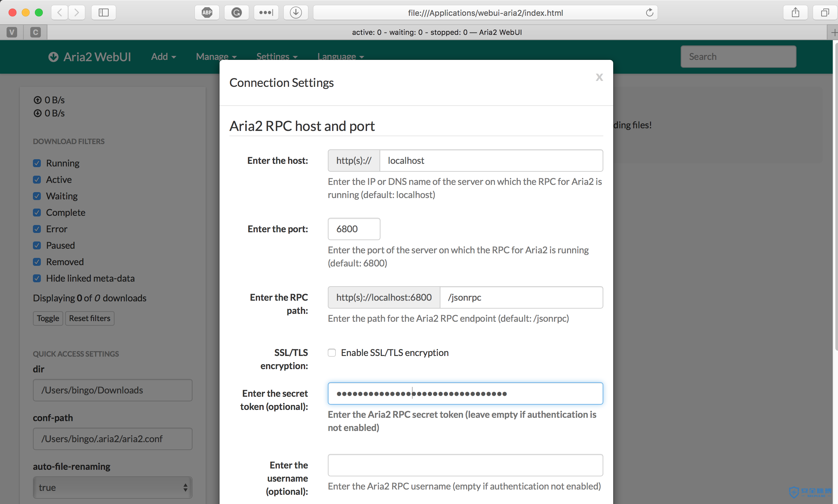This screenshot has height=504, width=838.
Task: Click the Aria2 WebUI brand link
Action: (90, 57)
